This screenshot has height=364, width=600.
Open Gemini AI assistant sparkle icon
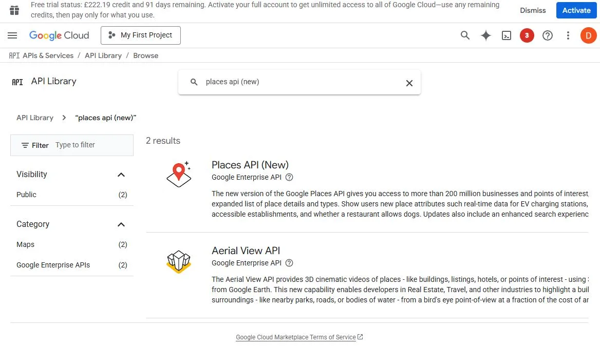pyautogui.click(x=485, y=35)
